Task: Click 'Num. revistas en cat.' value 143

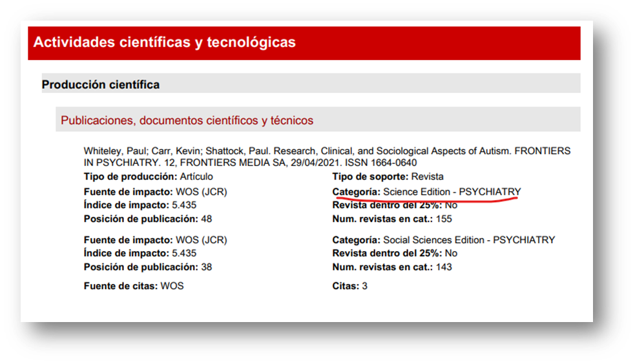Action: (443, 267)
